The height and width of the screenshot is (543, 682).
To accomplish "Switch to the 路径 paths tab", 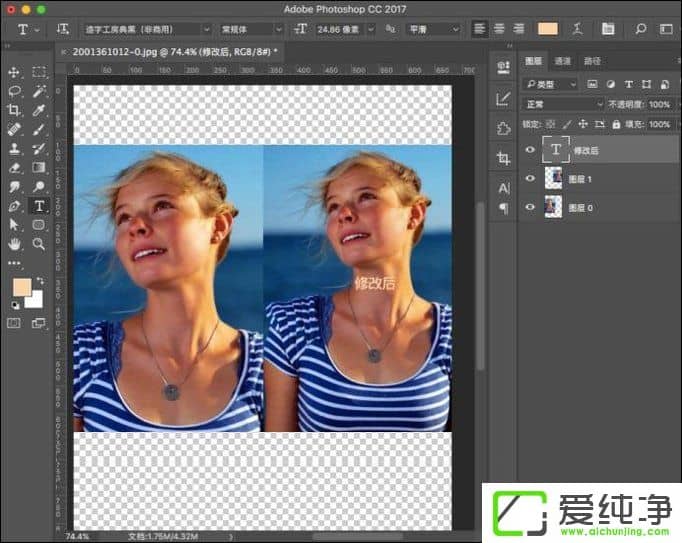I will [592, 61].
